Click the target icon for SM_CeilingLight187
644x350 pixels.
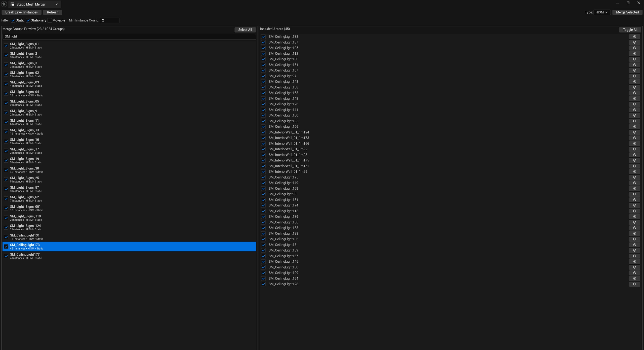634,42
